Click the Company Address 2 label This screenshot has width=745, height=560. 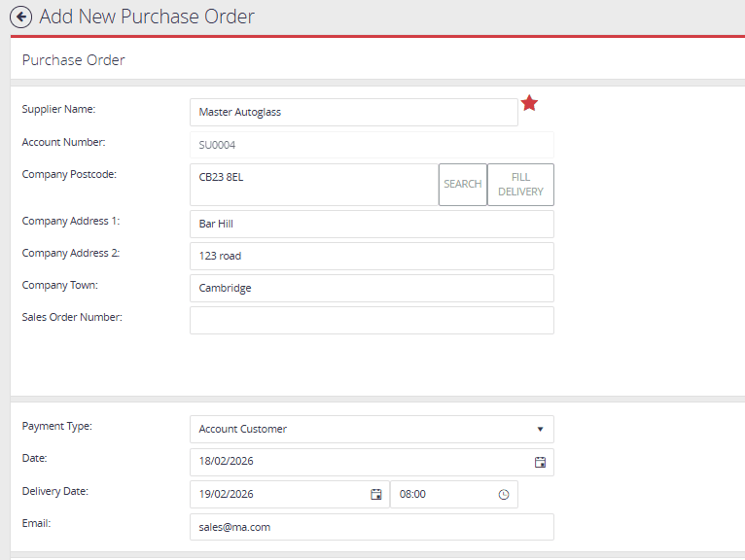pos(71,254)
